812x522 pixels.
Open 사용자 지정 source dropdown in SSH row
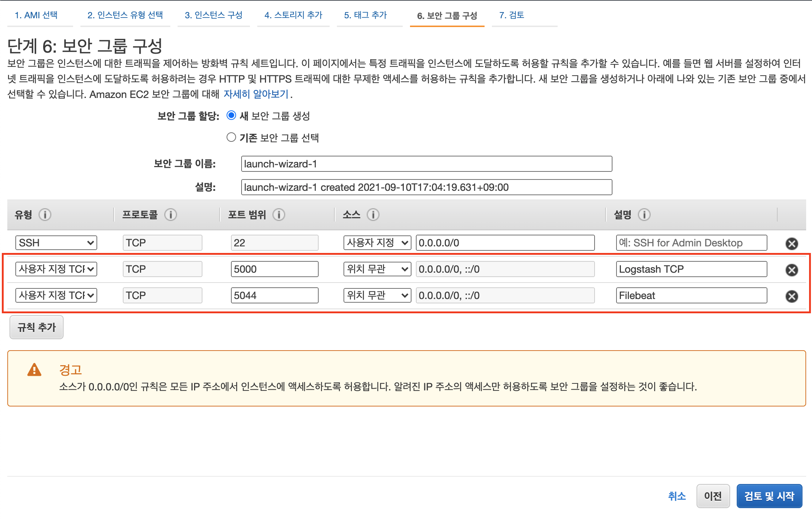tap(377, 243)
